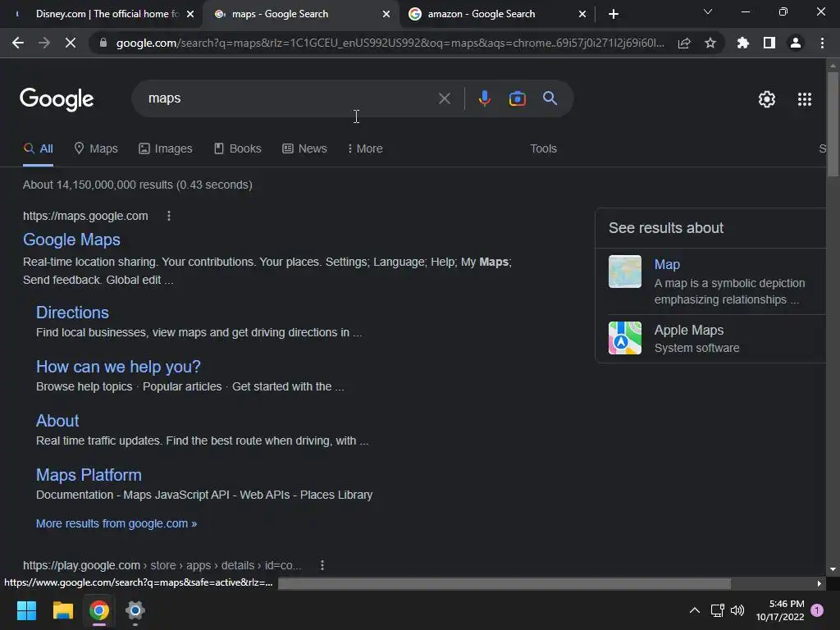
Task: Click the address bar URL
Action: (x=390, y=43)
